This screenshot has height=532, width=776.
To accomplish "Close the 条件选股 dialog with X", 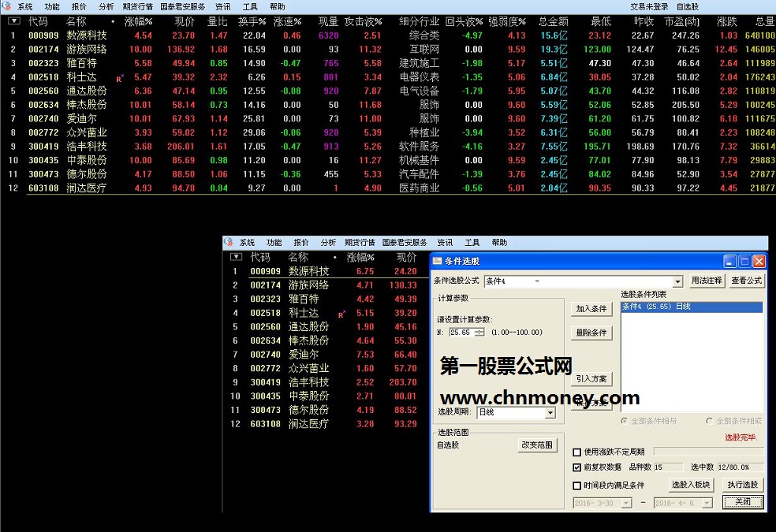I will click(x=759, y=261).
